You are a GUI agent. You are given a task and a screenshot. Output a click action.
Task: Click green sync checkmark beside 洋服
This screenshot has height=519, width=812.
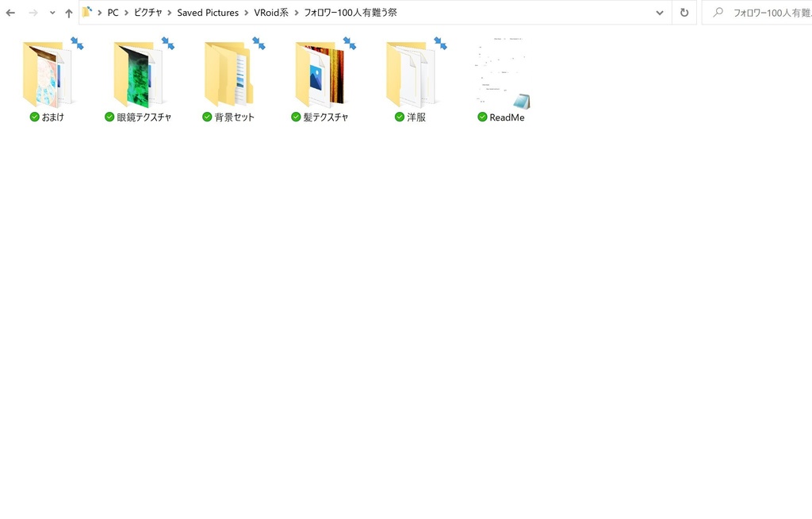point(400,117)
